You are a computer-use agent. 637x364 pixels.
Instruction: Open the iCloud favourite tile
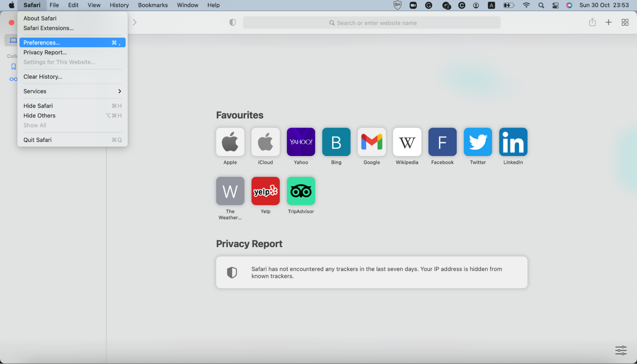click(265, 142)
